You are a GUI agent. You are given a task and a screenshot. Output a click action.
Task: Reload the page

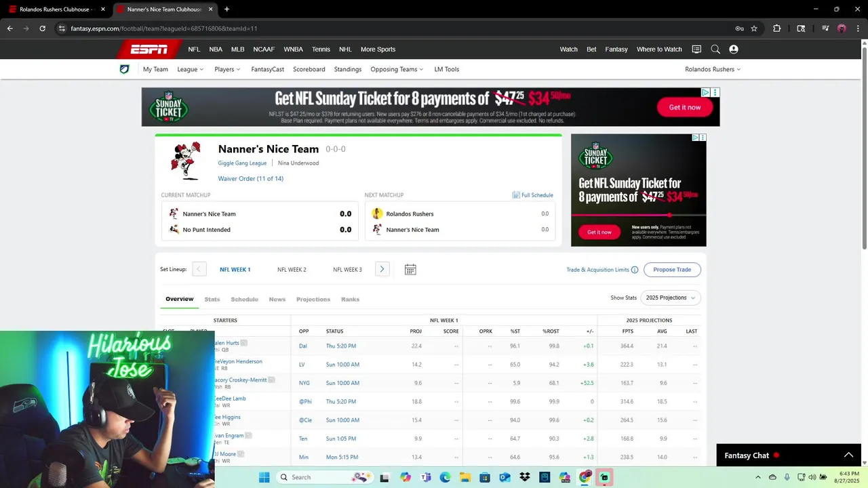point(42,28)
